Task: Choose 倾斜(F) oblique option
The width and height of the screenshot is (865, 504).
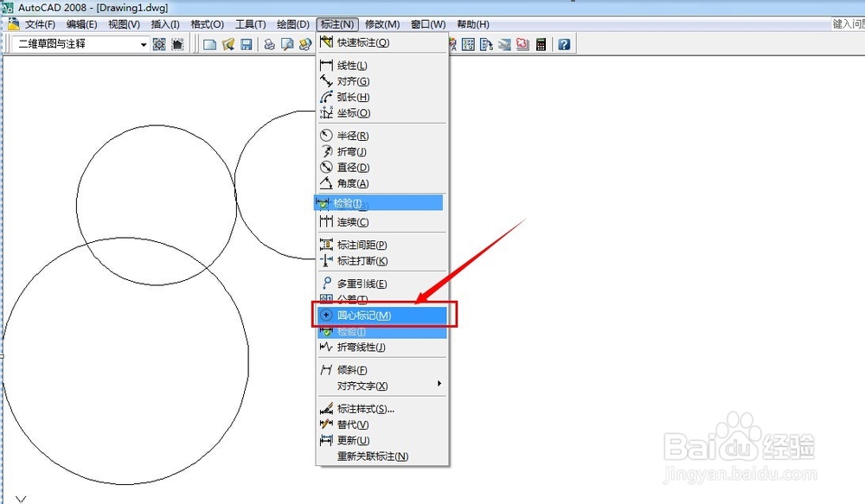Action: 381,370
